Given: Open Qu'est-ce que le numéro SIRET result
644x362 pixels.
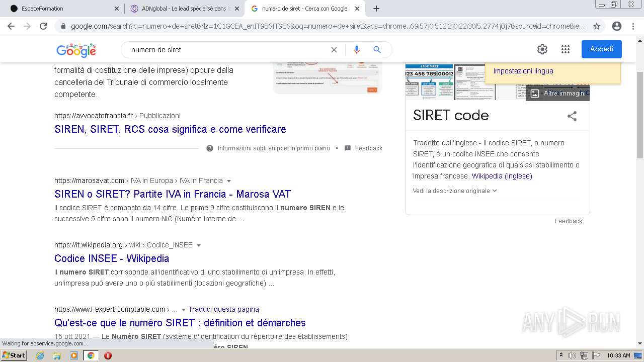Looking at the screenshot, I should pyautogui.click(x=180, y=323).
